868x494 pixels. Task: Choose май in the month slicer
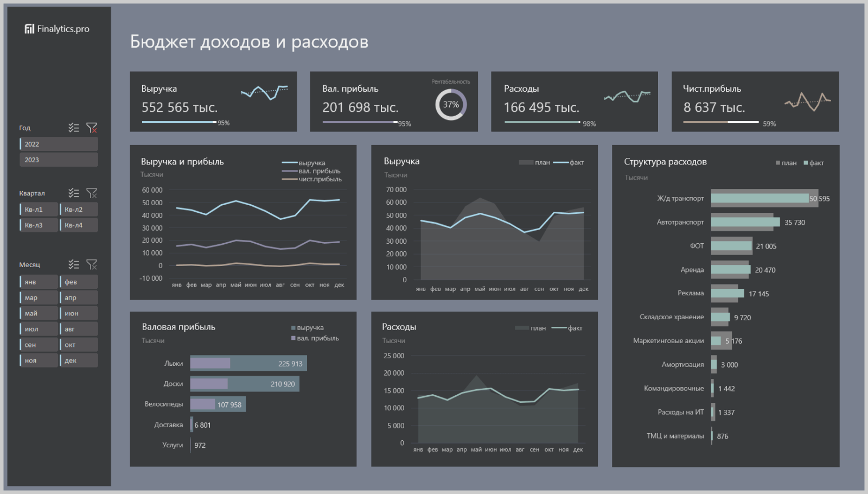click(x=39, y=313)
